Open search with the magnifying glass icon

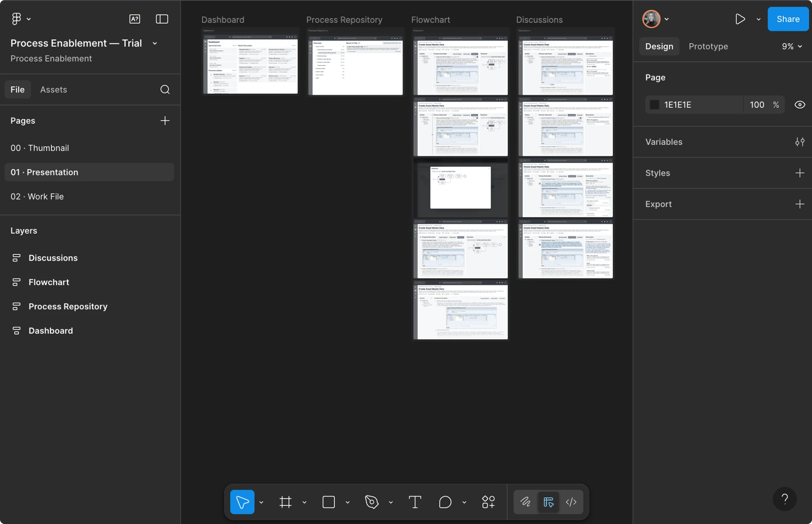coord(165,89)
